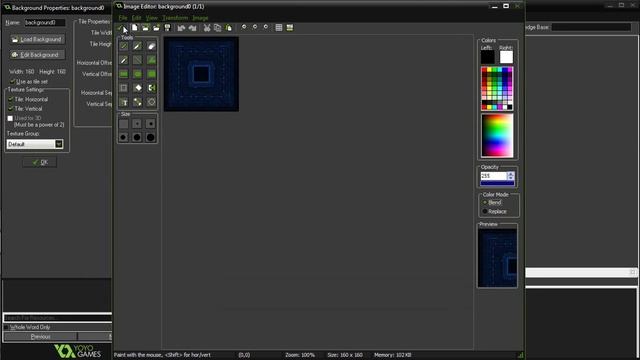The height and width of the screenshot is (360, 640).
Task: Select the Rectangle shape tool
Action: pos(124,74)
